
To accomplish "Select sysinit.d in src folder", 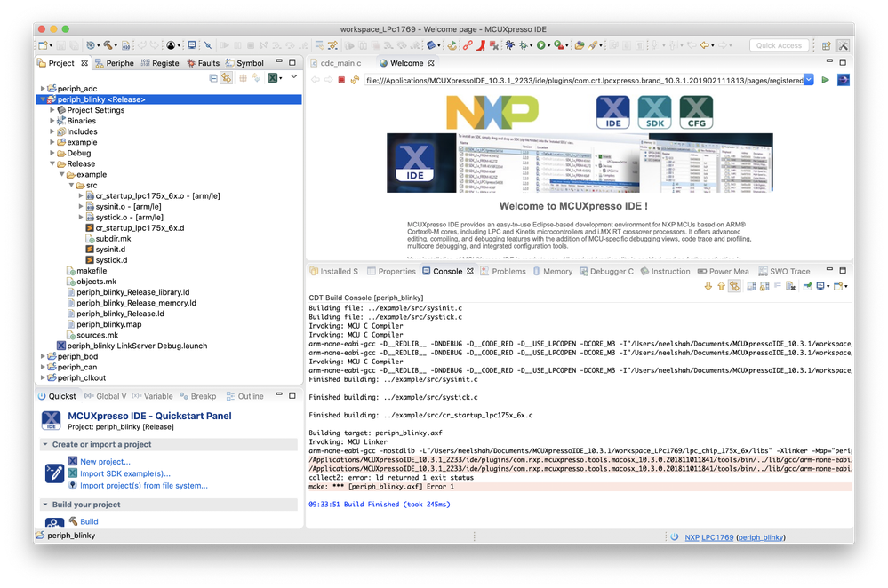I will point(110,250).
